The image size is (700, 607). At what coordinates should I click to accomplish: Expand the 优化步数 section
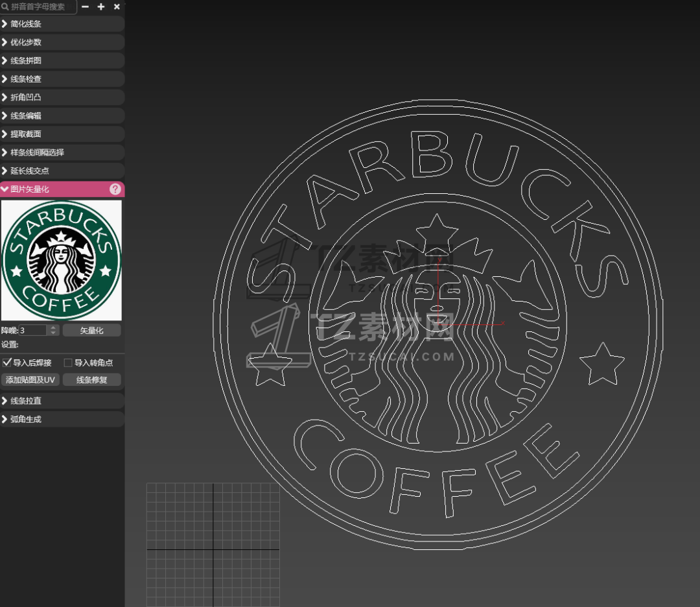pyautogui.click(x=62, y=42)
